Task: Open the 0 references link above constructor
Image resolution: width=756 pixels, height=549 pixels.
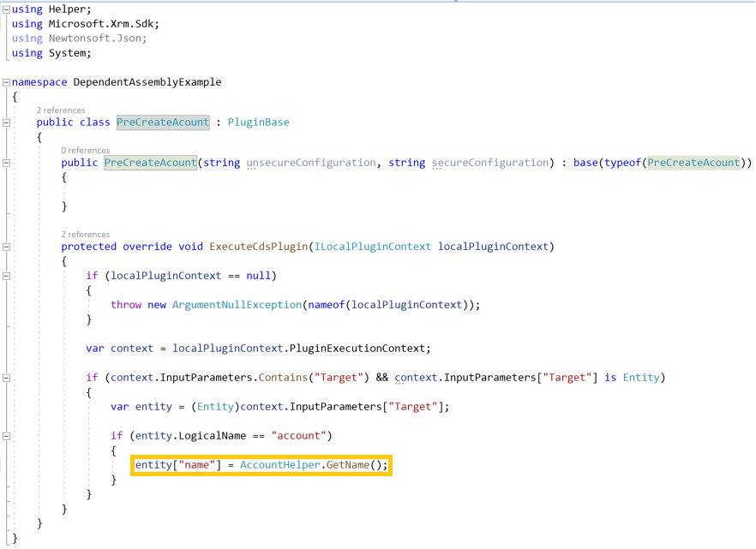Action: coord(86,151)
